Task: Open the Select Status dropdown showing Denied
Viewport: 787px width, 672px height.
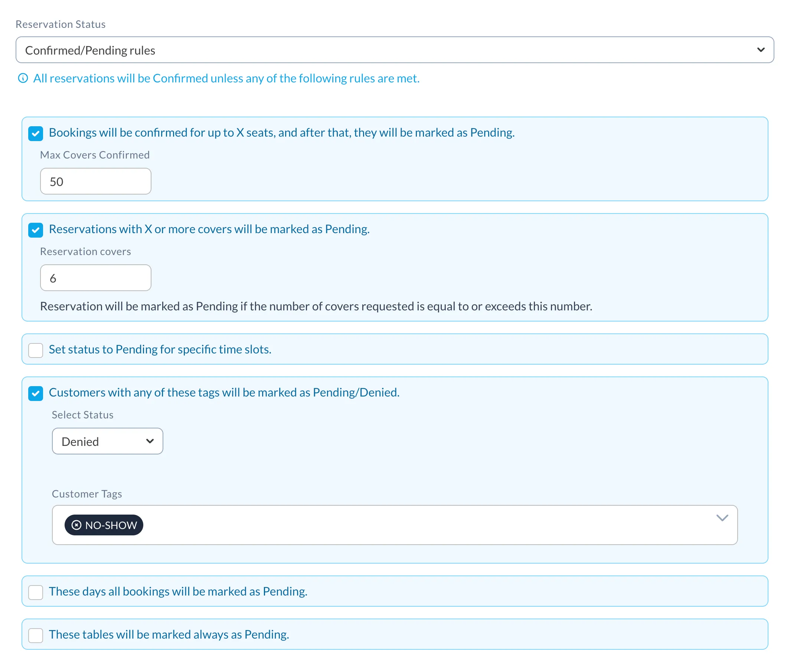Action: coord(108,441)
